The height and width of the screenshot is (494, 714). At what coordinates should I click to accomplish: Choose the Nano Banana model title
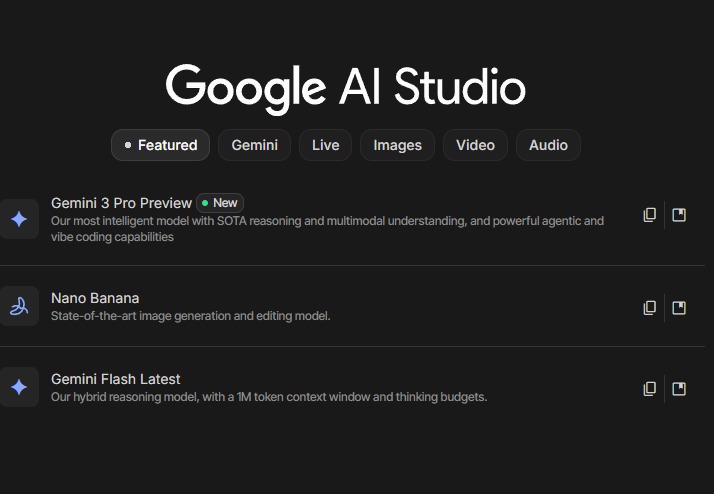[95, 298]
